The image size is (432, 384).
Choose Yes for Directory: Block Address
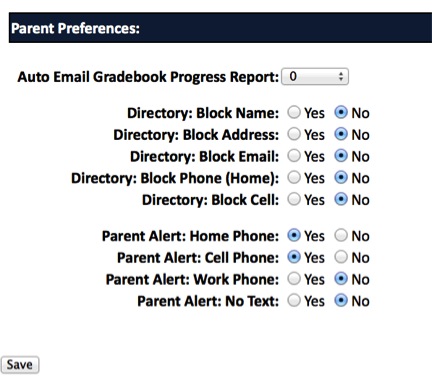[294, 134]
